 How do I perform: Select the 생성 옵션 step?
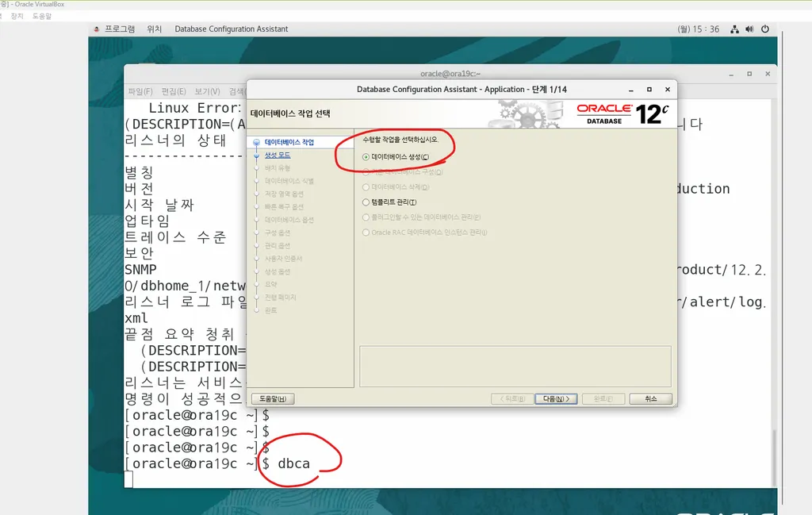(x=278, y=271)
